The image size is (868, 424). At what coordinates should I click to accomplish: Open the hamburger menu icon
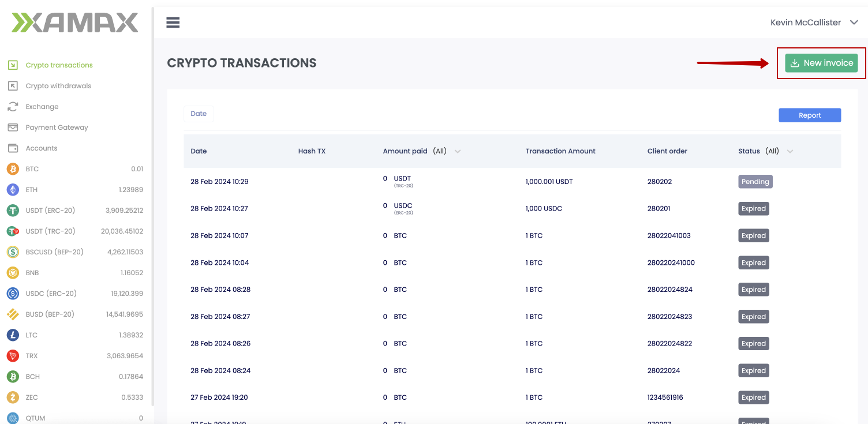173,22
